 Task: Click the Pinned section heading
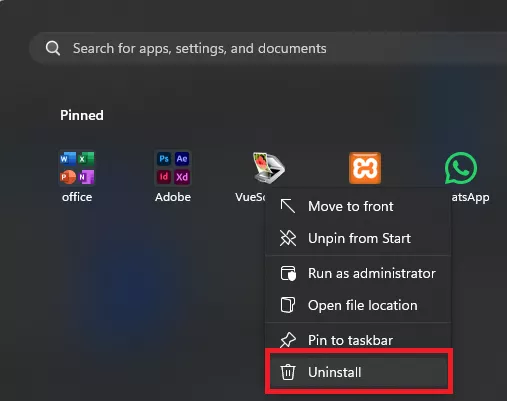(x=82, y=115)
